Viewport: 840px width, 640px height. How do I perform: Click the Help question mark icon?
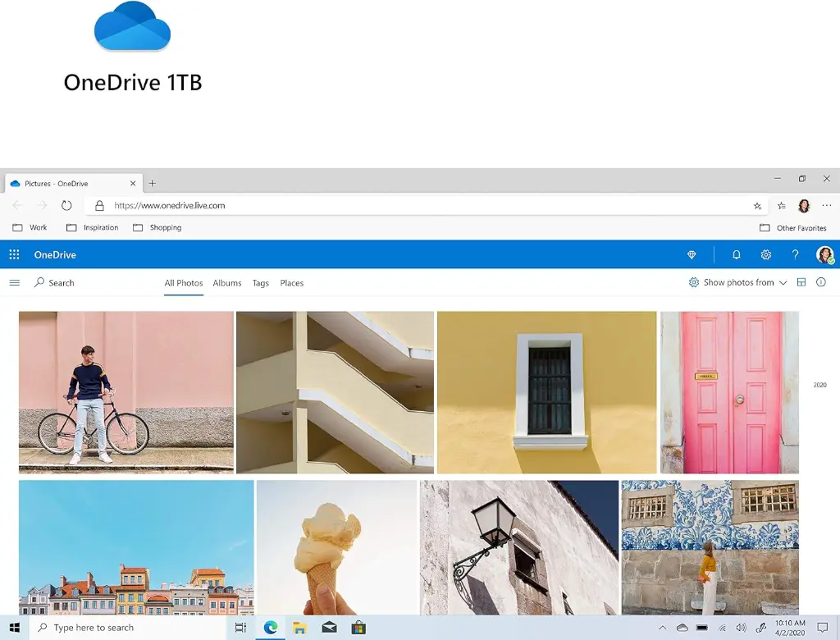795,255
